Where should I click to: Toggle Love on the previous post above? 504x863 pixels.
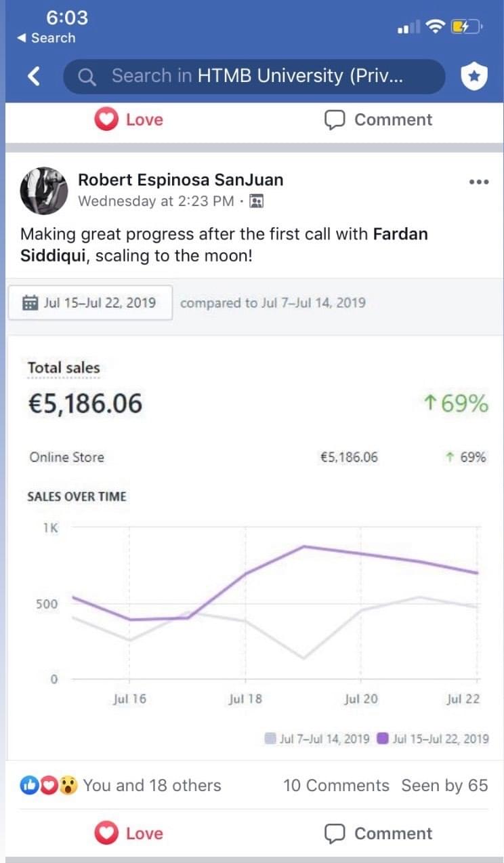coord(129,120)
